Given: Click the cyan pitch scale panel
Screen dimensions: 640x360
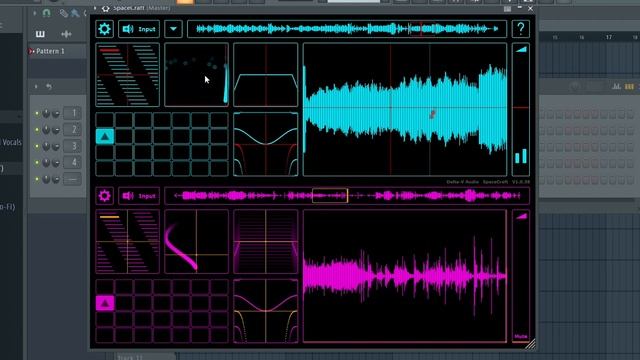Looking at the screenshot, I should [127, 75].
